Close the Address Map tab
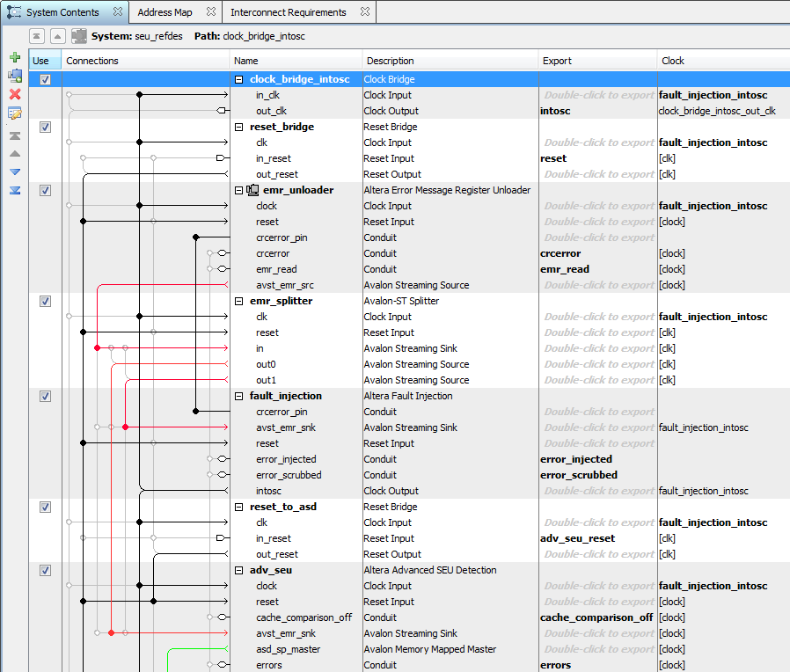 211,12
